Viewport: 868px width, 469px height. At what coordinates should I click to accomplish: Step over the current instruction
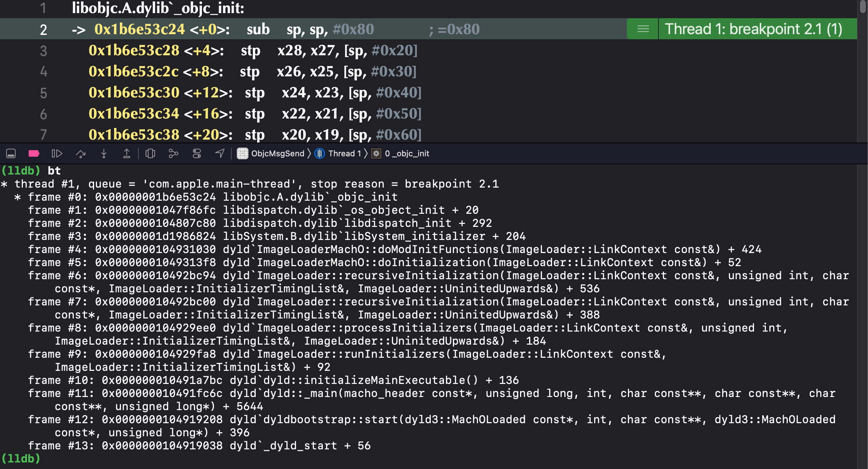coord(81,153)
